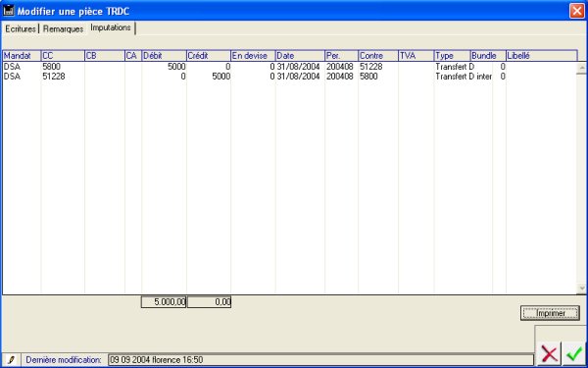Image resolution: width=588 pixels, height=368 pixels.
Task: Click the debit total field 5.000,00
Action: [164, 302]
